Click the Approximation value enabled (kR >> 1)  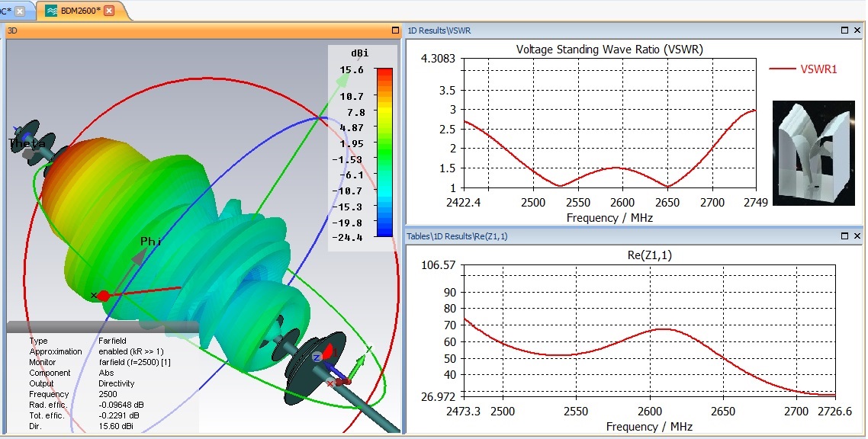[131, 351]
